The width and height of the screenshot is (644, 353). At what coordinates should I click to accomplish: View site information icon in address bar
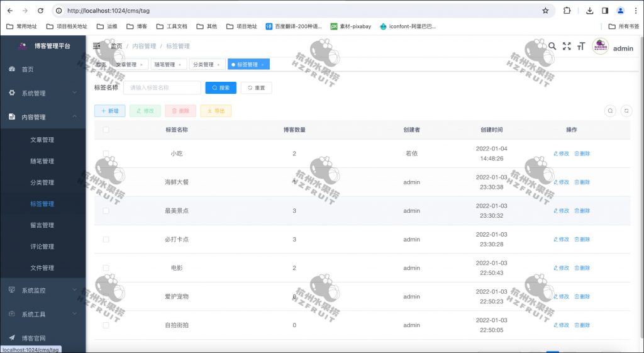(x=59, y=11)
